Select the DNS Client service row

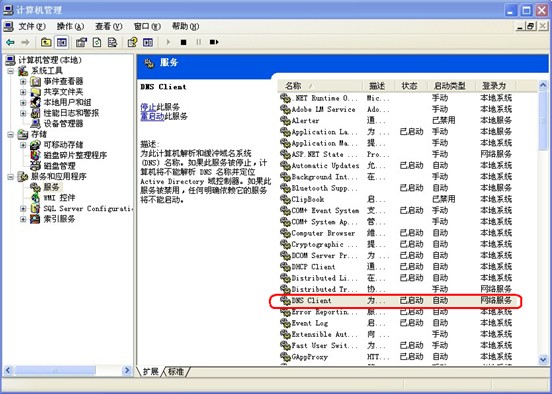point(396,301)
